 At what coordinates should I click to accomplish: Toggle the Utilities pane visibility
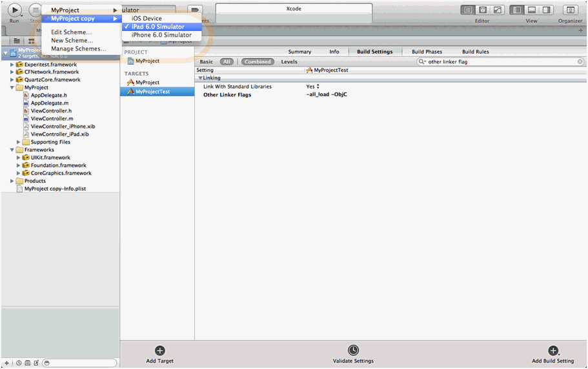coord(546,10)
